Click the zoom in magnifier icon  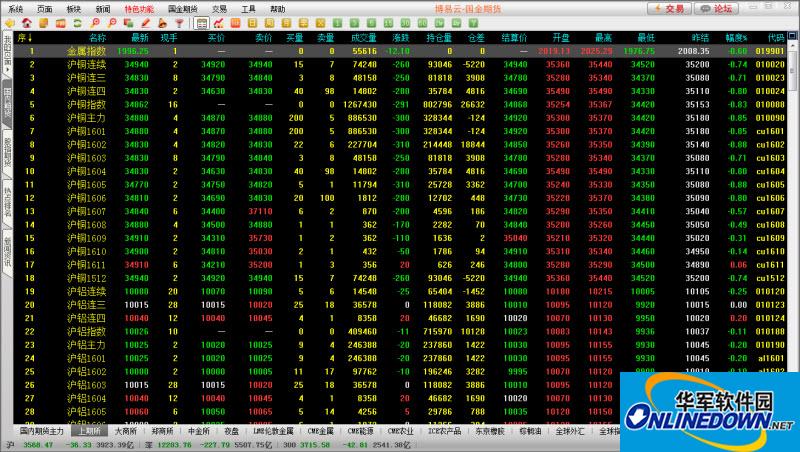(95, 23)
